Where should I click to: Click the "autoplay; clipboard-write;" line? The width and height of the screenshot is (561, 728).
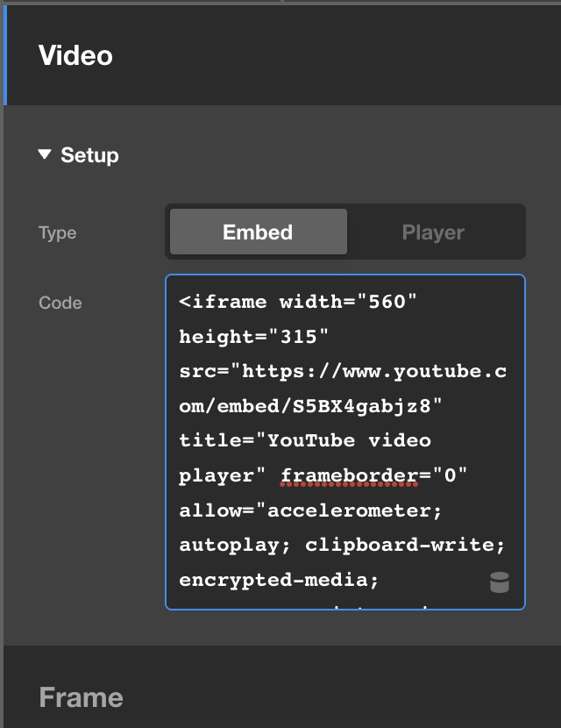point(342,545)
